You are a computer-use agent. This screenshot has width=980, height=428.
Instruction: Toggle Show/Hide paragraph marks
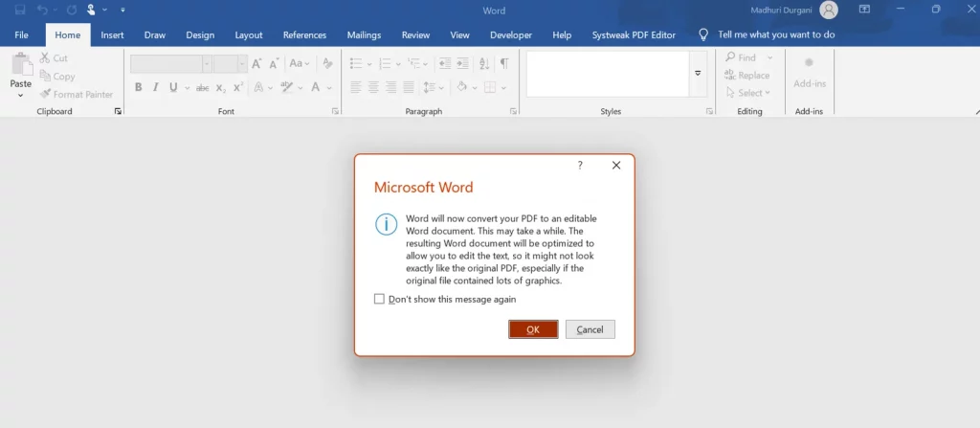pyautogui.click(x=504, y=63)
